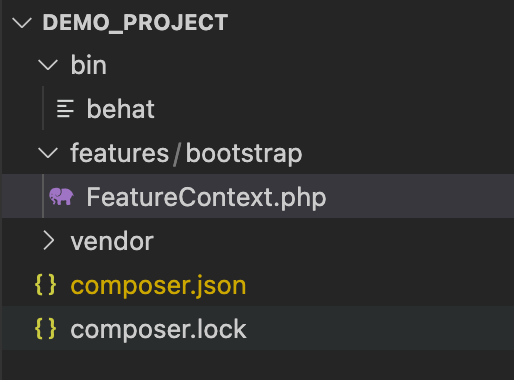Open the behat file
Viewport: 514px width, 380px height.
(x=121, y=109)
